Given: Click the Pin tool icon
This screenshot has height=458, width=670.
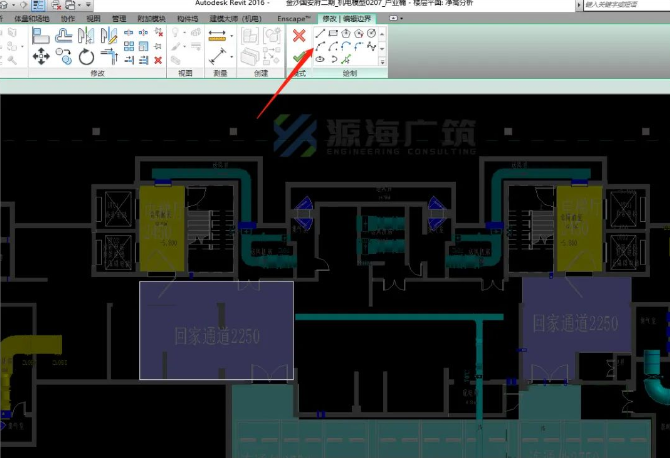Looking at the screenshot, I should (159, 46).
